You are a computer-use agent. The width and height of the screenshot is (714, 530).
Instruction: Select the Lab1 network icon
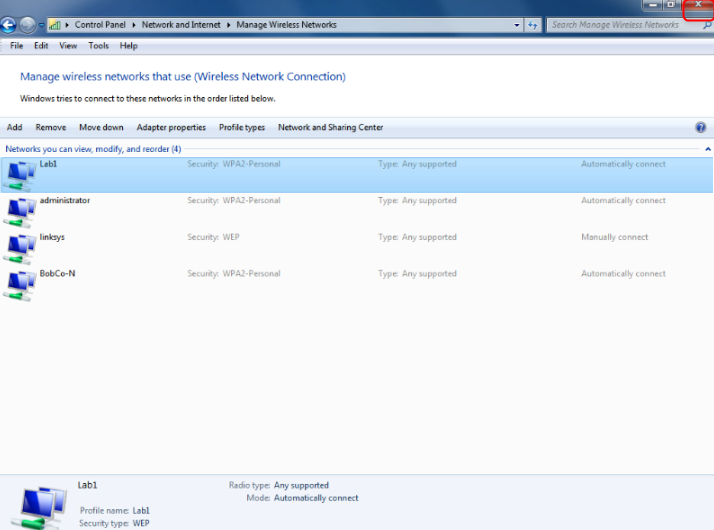click(19, 175)
